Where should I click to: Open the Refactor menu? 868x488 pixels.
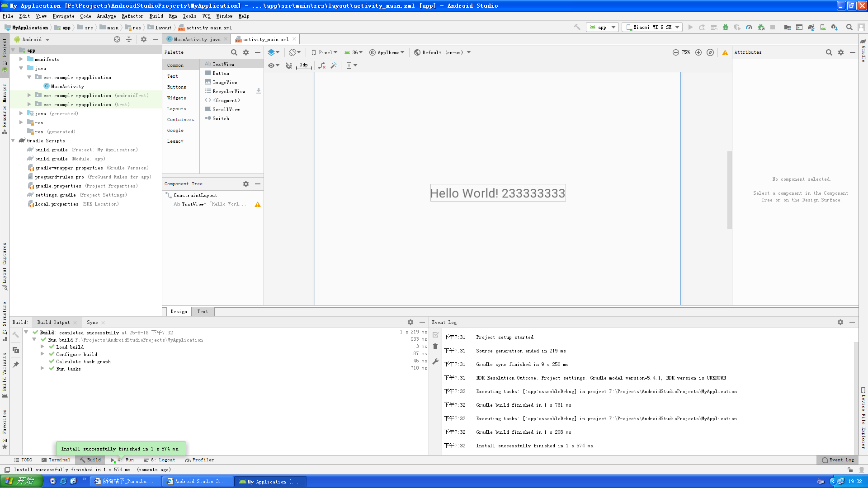pos(132,16)
